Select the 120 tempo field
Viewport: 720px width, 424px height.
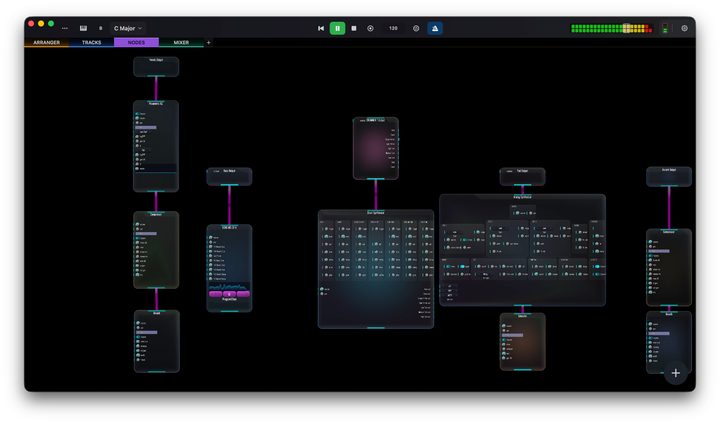pyautogui.click(x=393, y=28)
